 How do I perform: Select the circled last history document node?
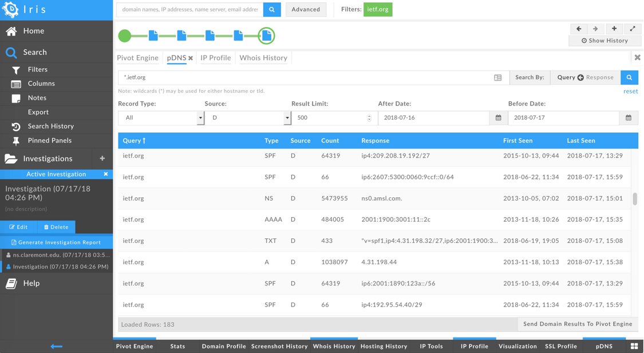[267, 36]
